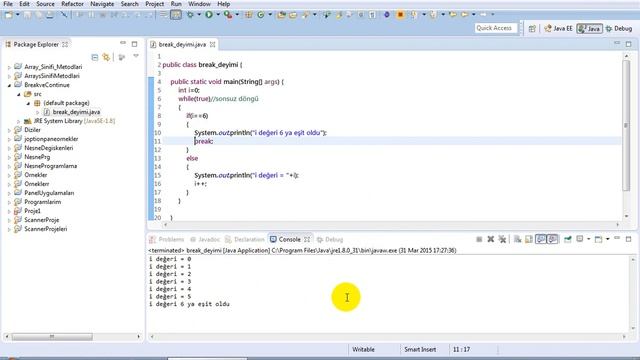This screenshot has height=360, width=640.
Task: Click Display Selected Console icon
Action: coord(580,239)
